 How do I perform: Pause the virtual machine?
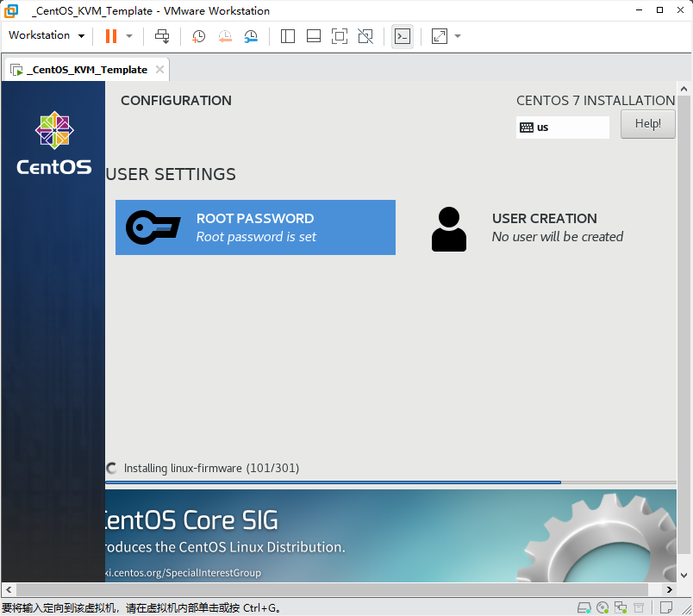point(111,36)
